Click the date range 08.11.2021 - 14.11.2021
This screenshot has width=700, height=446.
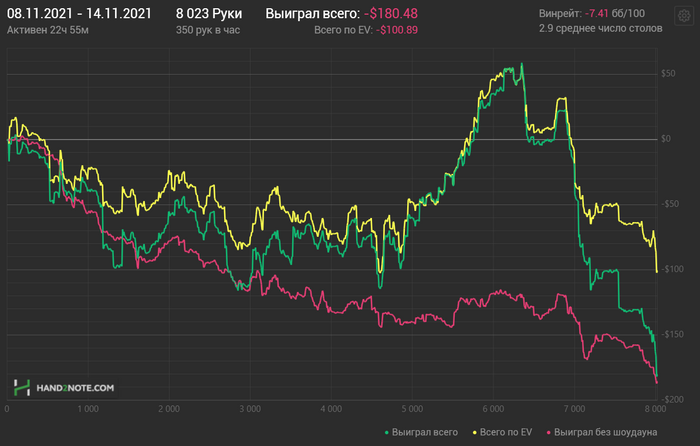pos(79,14)
